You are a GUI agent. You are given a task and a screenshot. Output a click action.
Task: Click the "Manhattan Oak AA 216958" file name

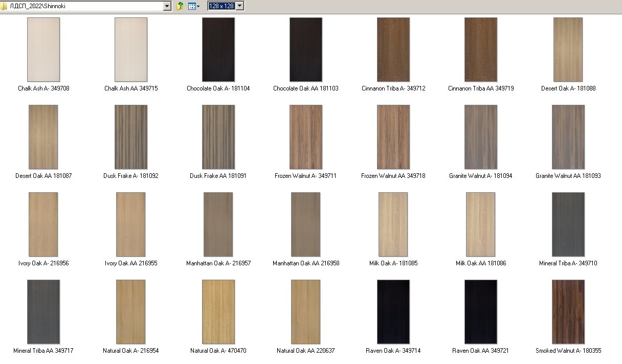point(306,263)
